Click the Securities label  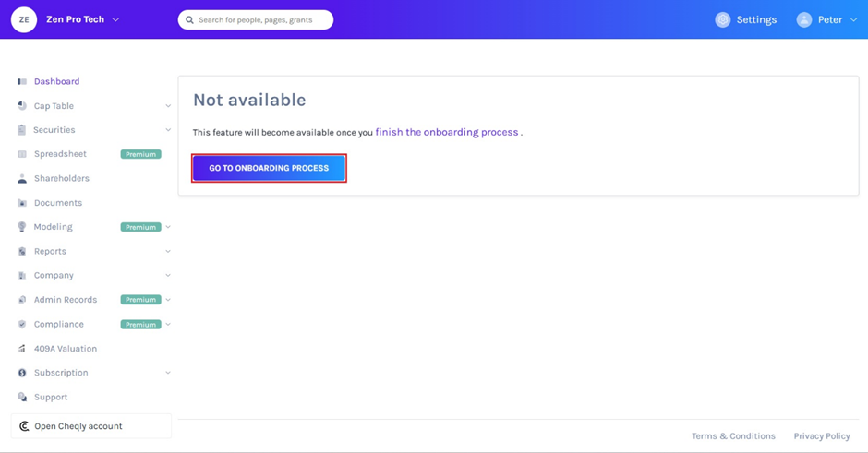(x=54, y=130)
